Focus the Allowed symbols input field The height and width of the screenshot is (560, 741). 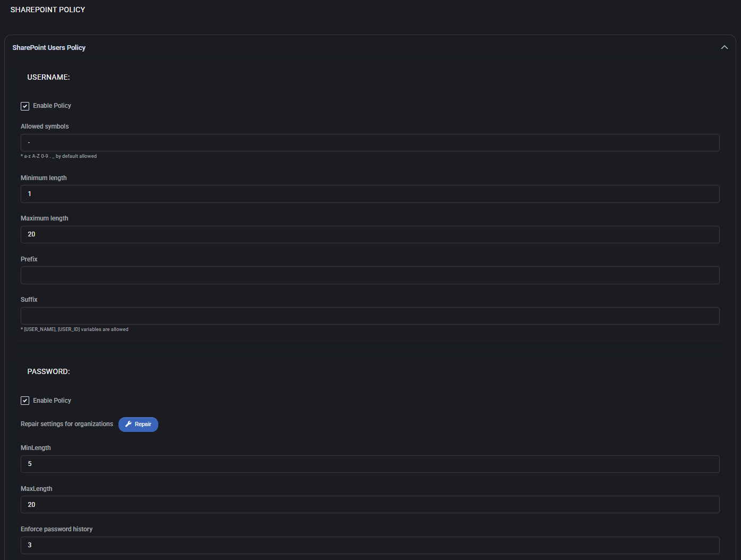pyautogui.click(x=370, y=142)
